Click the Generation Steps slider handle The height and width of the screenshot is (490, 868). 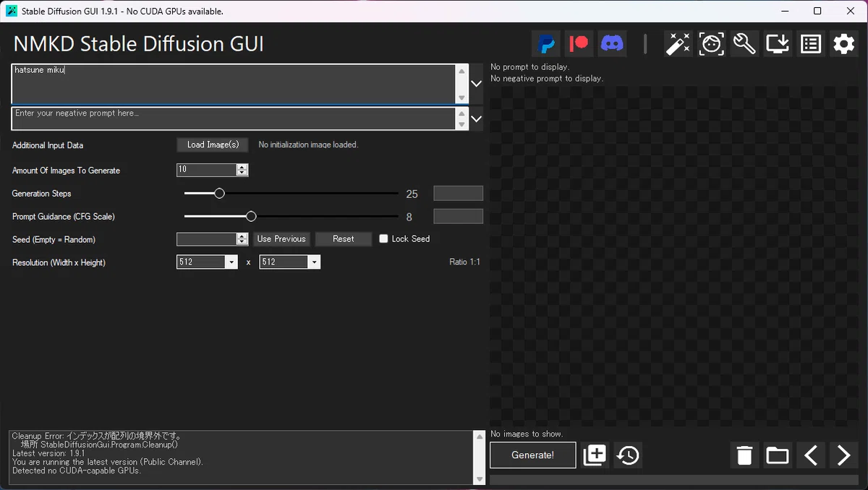coord(219,194)
